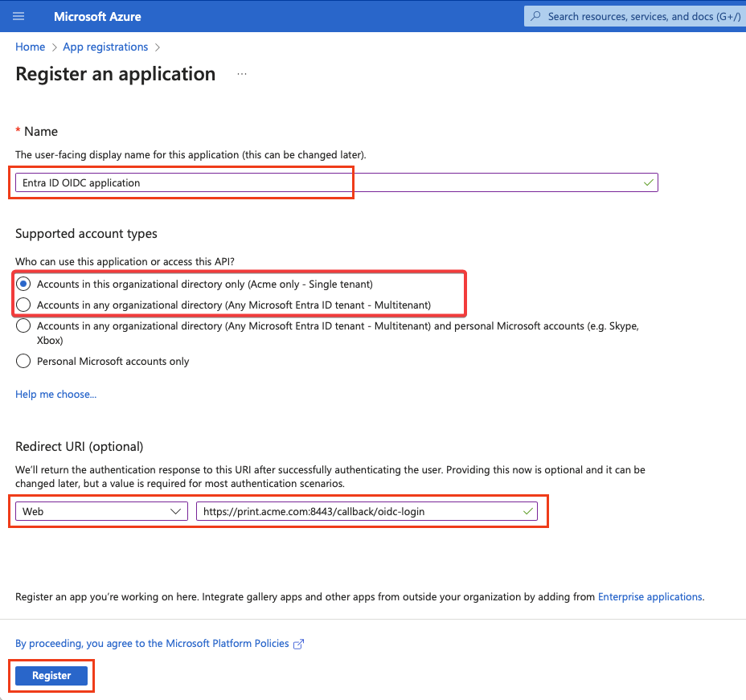The width and height of the screenshot is (746, 700).
Task: Go to Home breadcrumb
Action: pos(30,47)
